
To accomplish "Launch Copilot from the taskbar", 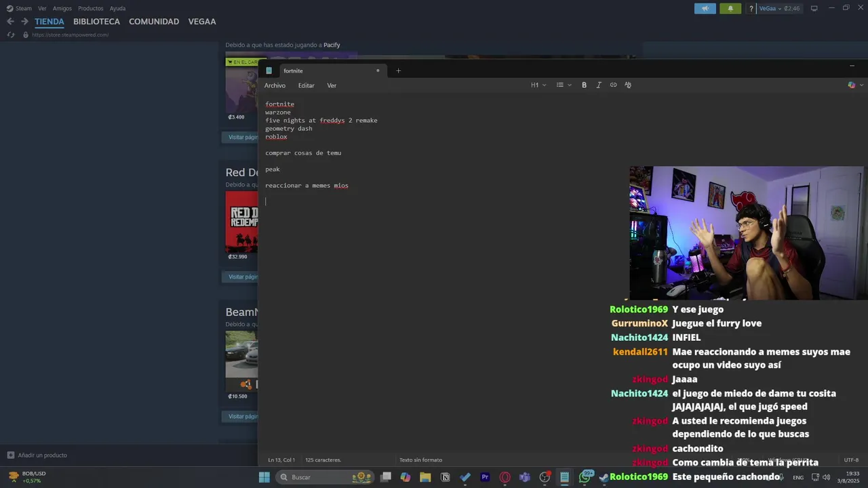I will point(406,477).
